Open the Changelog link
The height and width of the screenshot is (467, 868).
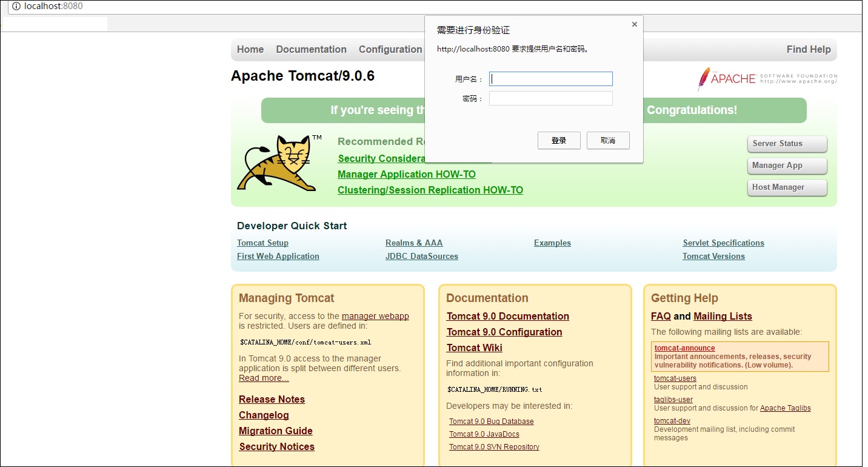264,415
